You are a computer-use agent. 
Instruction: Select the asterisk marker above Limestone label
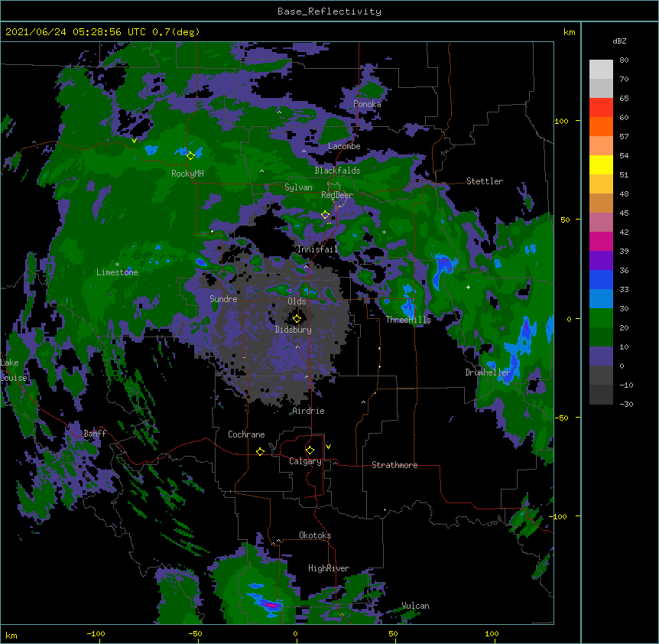pyautogui.click(x=117, y=265)
